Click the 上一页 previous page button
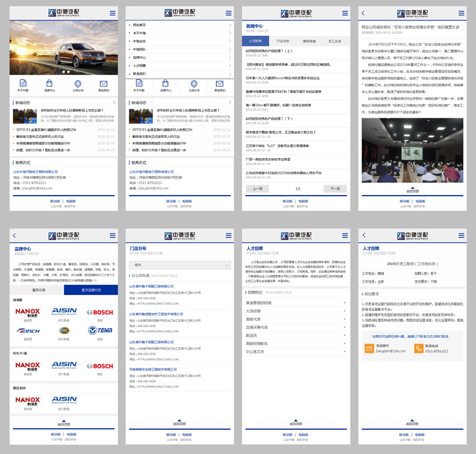This screenshot has width=476, height=454. 258,189
